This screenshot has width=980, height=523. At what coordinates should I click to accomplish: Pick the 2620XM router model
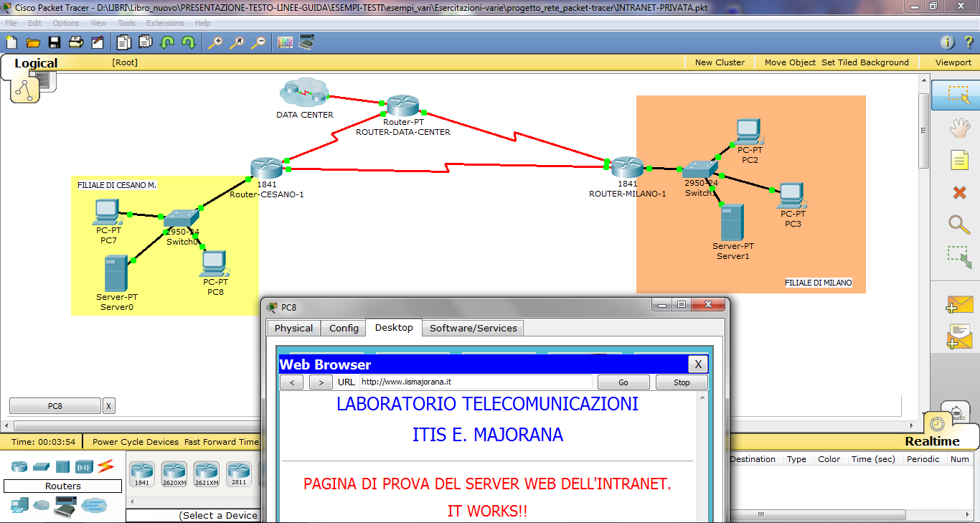click(174, 474)
